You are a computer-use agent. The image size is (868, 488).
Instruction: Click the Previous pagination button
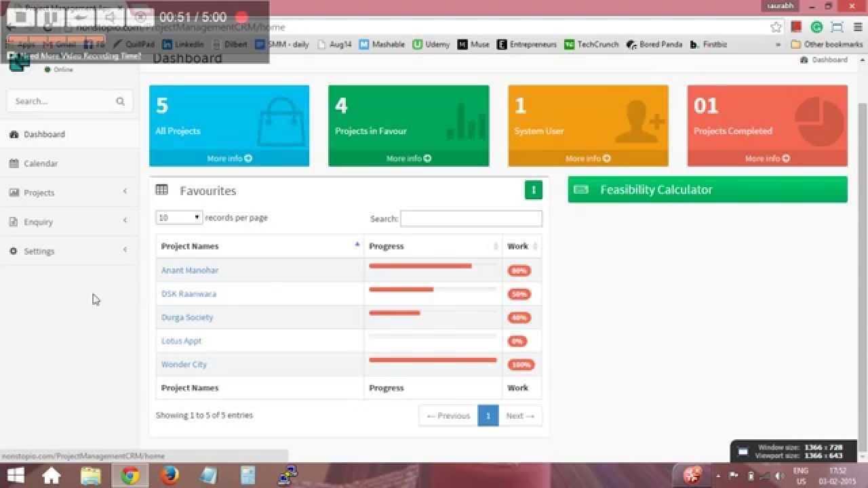(x=448, y=416)
